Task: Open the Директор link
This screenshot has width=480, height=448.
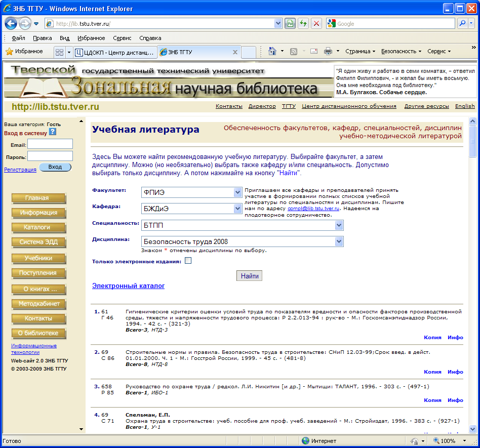Action: point(262,106)
